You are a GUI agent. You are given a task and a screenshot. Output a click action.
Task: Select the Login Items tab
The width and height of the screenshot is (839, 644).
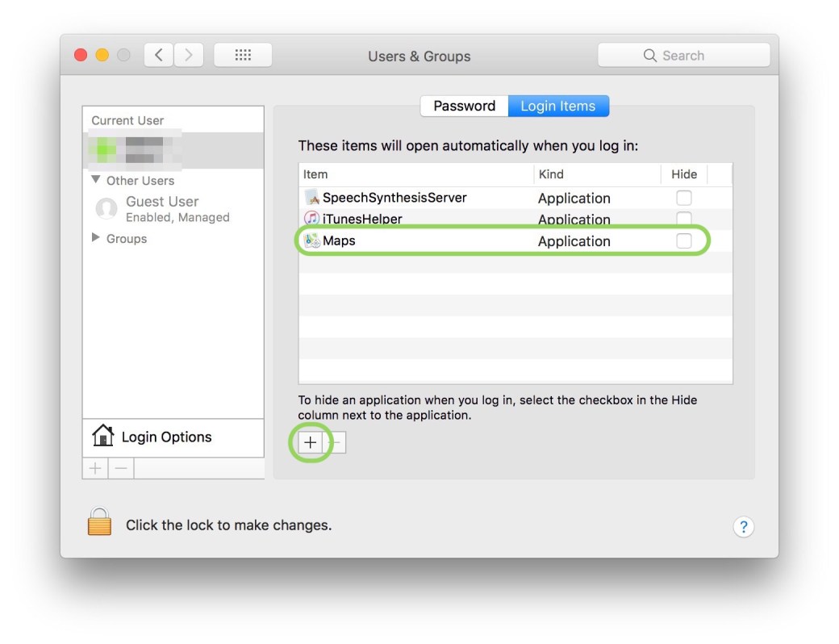click(x=558, y=106)
